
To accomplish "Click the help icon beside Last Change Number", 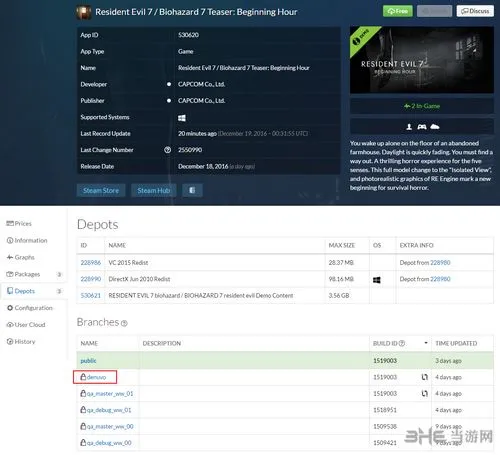I will click(x=167, y=150).
